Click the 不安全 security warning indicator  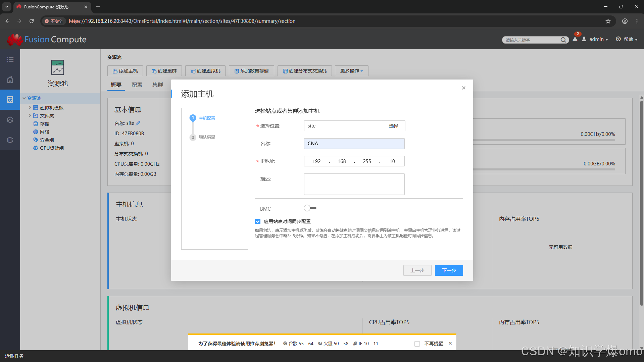point(54,21)
